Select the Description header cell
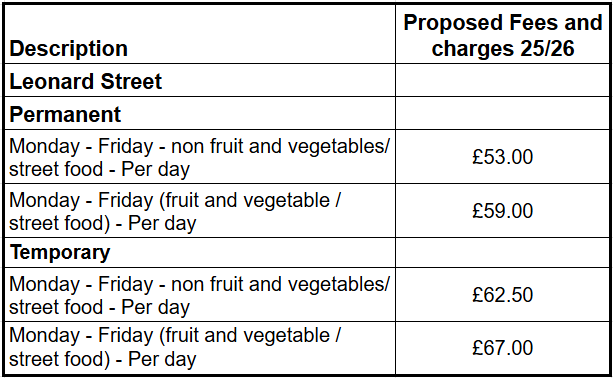This screenshot has height=378, width=613. [200, 34]
